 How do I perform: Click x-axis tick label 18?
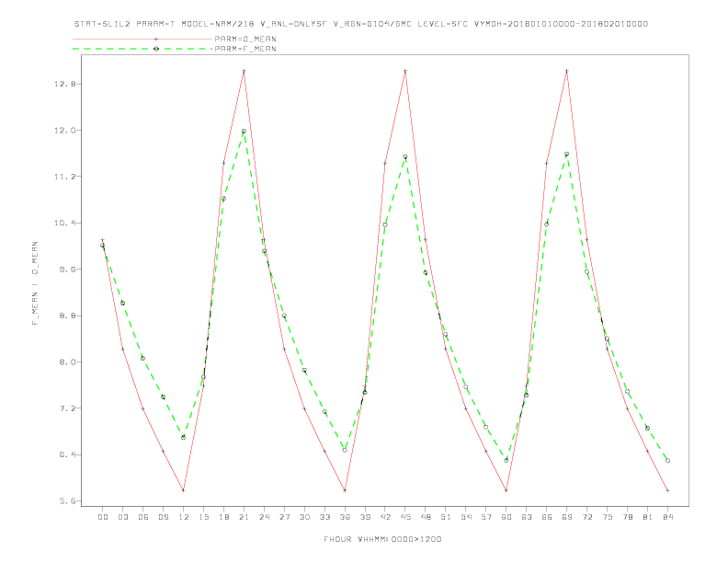tap(223, 517)
